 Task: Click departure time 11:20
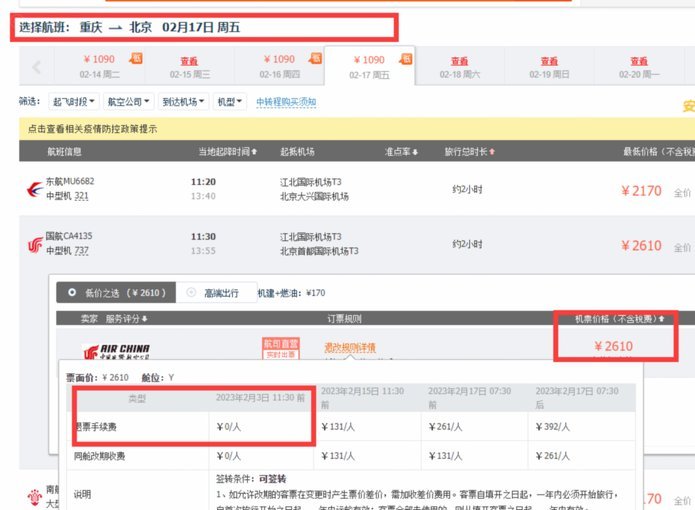point(203,182)
